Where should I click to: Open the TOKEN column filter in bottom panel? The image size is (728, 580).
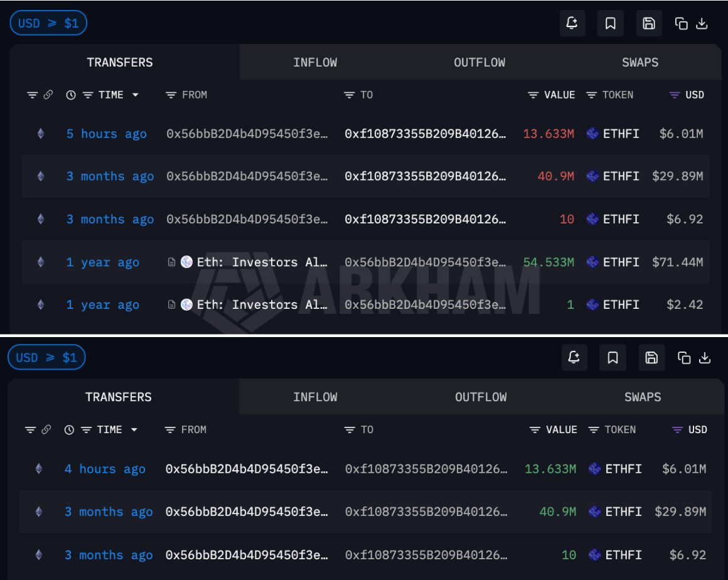pos(593,430)
